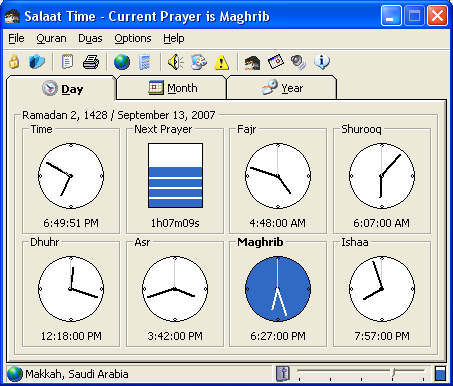Click the calendar icon in toolbar
The height and width of the screenshot is (386, 453).
click(x=276, y=62)
